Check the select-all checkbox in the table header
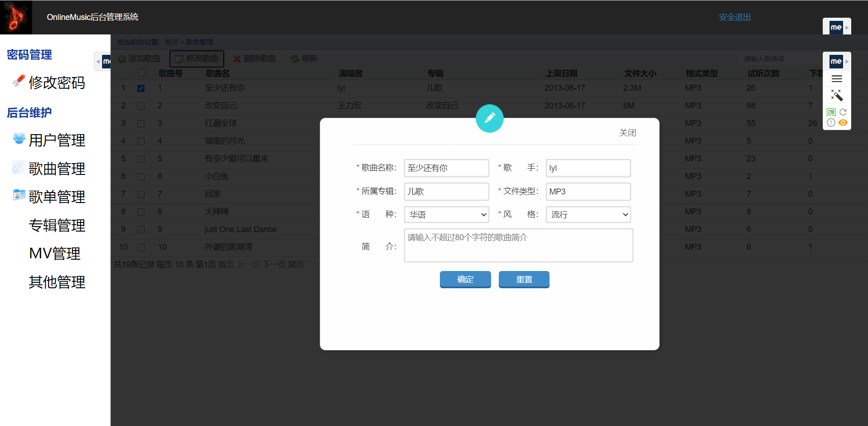Image resolution: width=868 pixels, height=426 pixels. click(x=142, y=73)
